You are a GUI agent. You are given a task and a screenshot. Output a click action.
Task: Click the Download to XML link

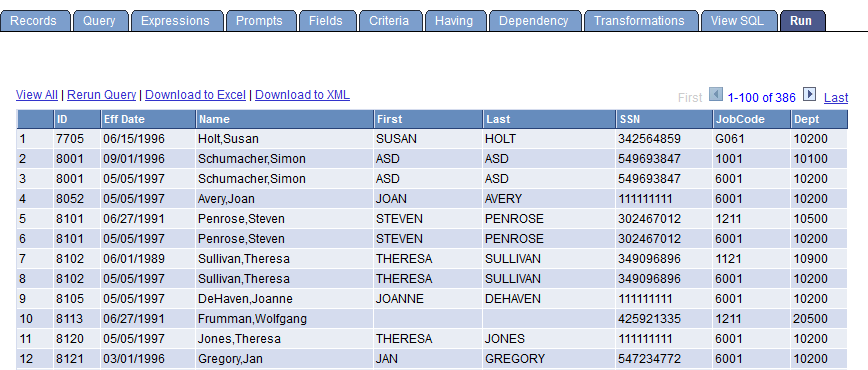(302, 95)
